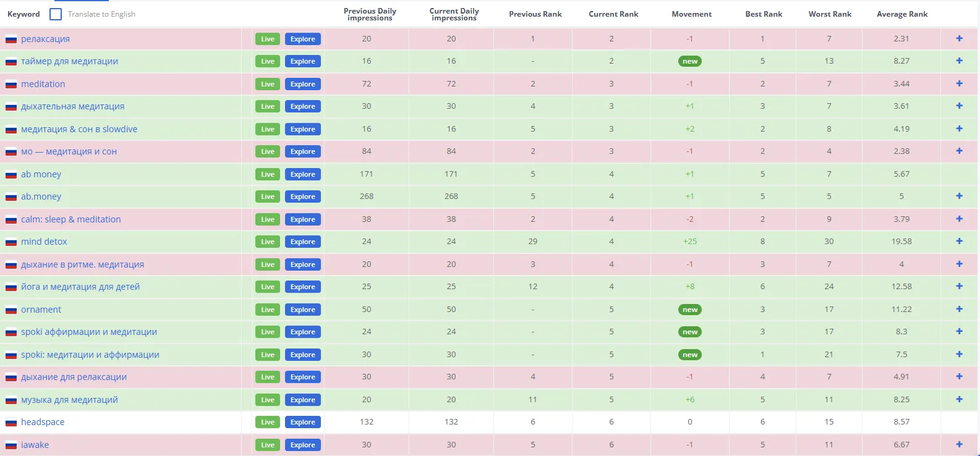Click the plus icon in the ornament row
This screenshot has width=980, height=456.
coord(959,309)
